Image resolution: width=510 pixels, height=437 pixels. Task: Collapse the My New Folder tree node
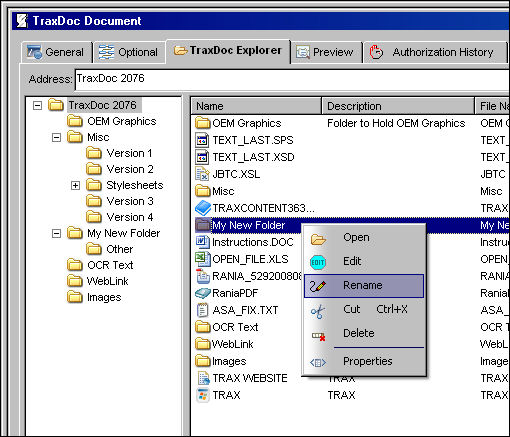[57, 233]
